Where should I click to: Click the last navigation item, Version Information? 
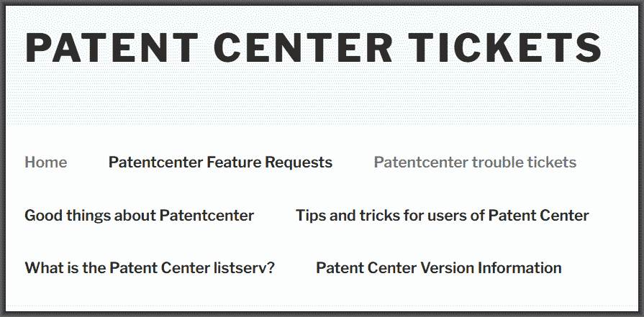tap(438, 268)
